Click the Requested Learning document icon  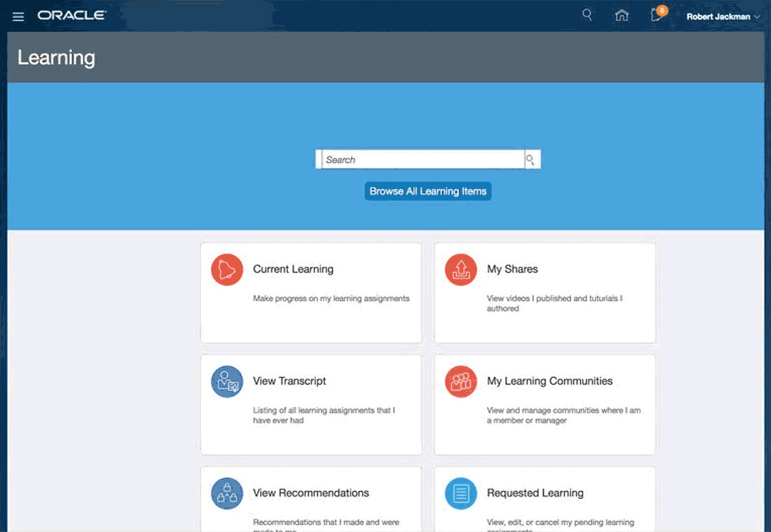point(461,493)
